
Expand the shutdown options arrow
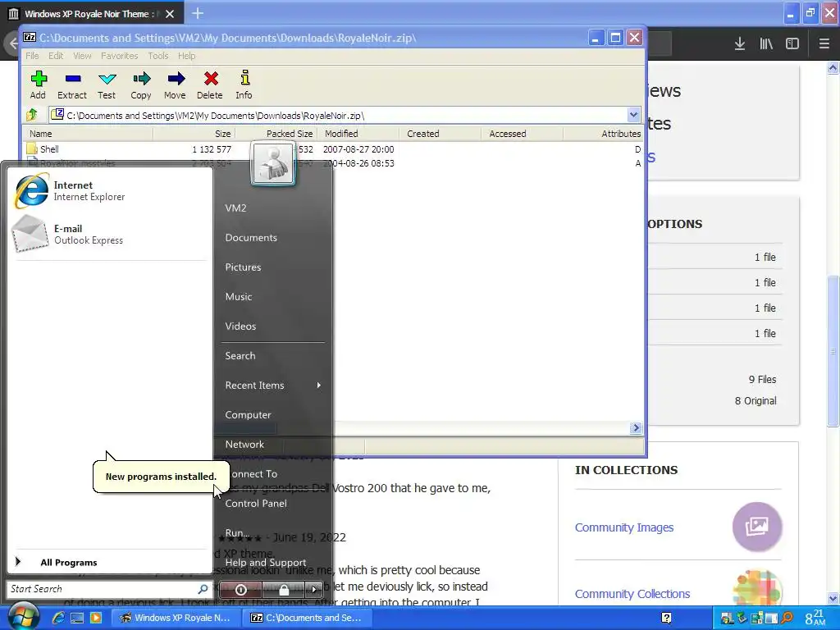click(314, 590)
